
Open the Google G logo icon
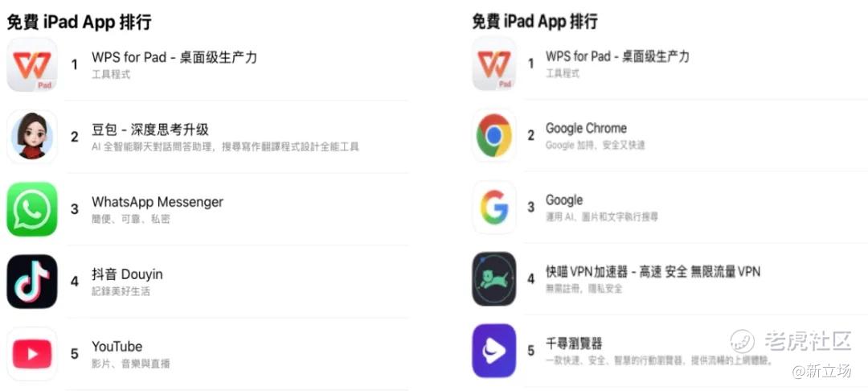click(x=493, y=208)
